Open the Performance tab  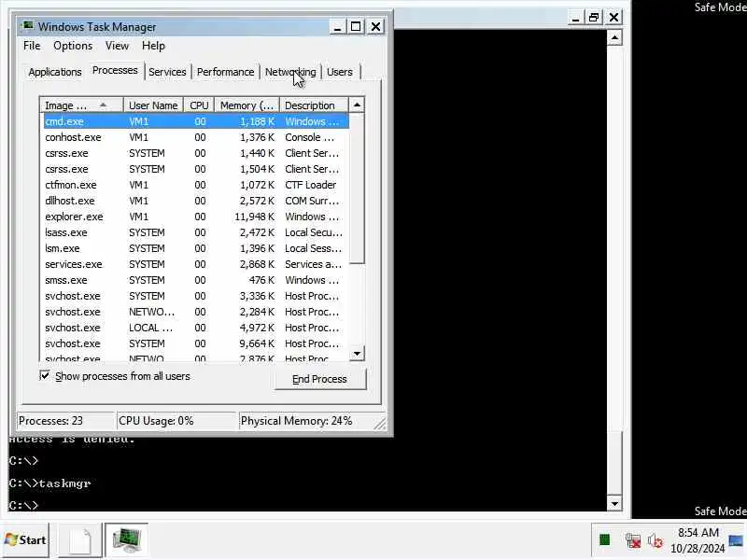click(225, 72)
